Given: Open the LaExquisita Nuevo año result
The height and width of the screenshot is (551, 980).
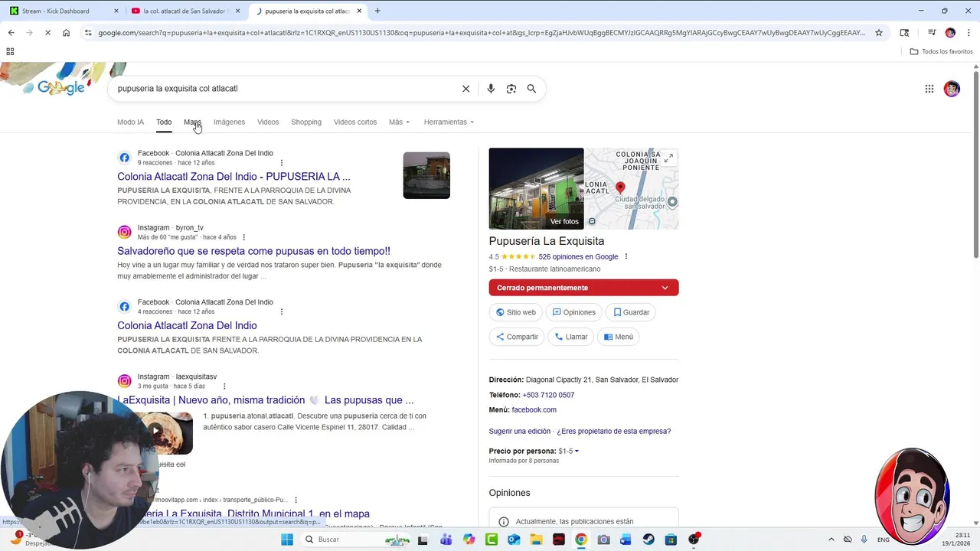Looking at the screenshot, I should [x=265, y=400].
